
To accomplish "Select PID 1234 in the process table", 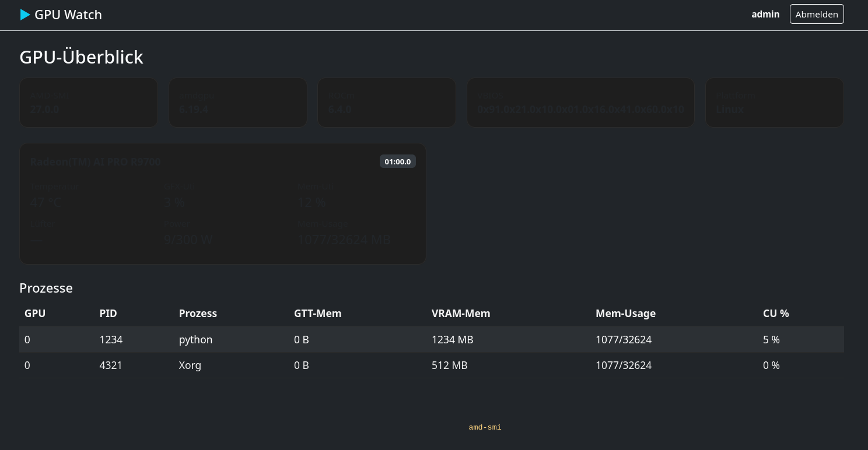I will point(111,339).
